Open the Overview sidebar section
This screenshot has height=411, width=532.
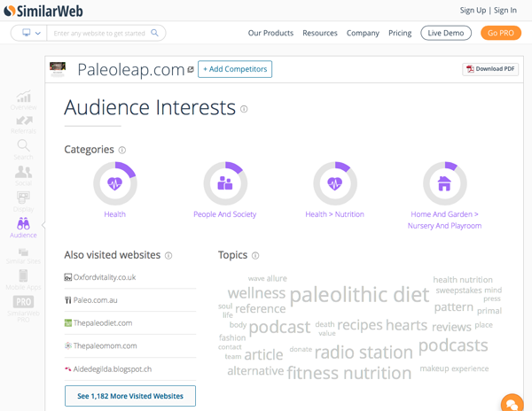(x=23, y=101)
